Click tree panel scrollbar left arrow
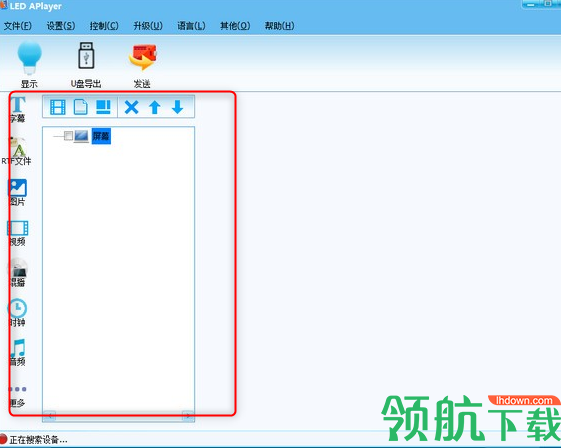The width and height of the screenshot is (561, 448). [49, 417]
